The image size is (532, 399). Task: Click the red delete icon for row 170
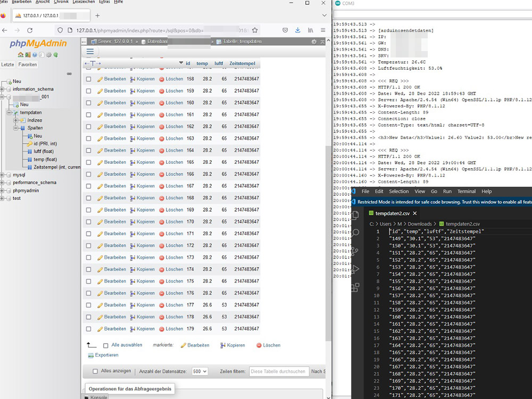click(162, 222)
